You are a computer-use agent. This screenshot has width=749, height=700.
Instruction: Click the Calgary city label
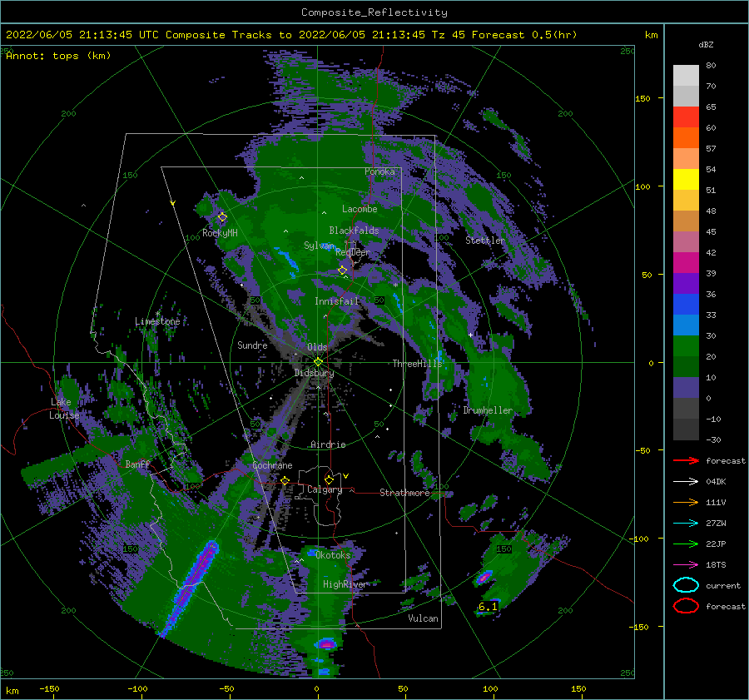325,489
